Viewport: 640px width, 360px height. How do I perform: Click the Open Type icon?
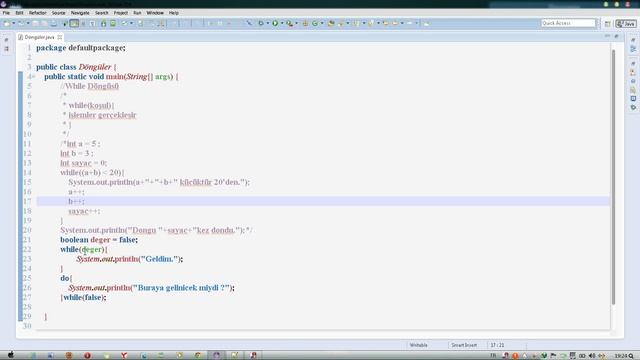pos(331,23)
